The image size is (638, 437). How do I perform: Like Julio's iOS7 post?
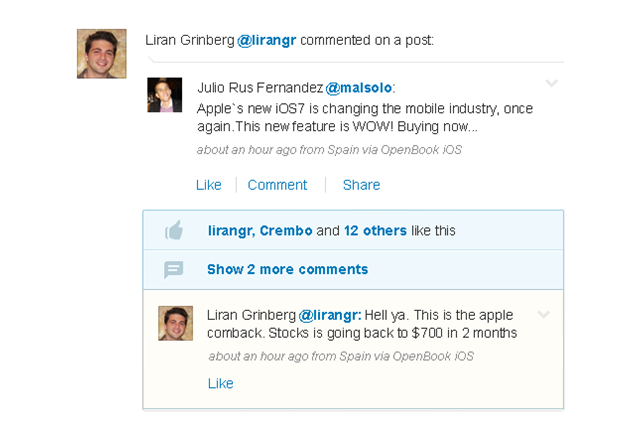(x=209, y=185)
